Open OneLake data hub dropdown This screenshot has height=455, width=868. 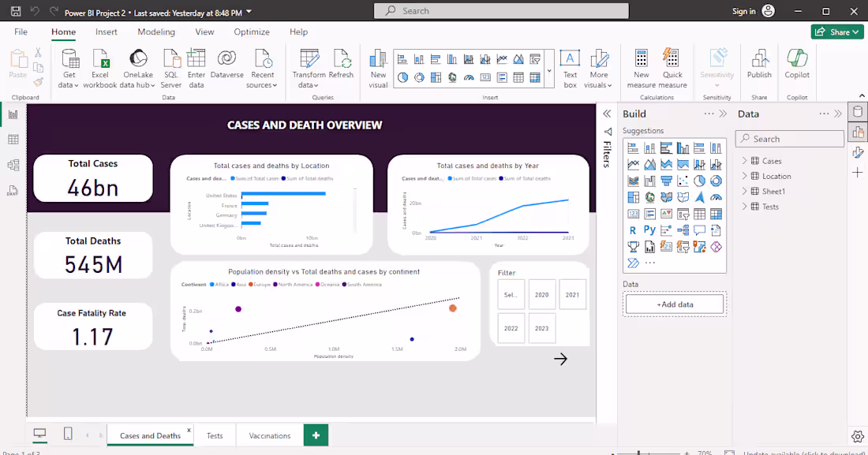(138, 69)
